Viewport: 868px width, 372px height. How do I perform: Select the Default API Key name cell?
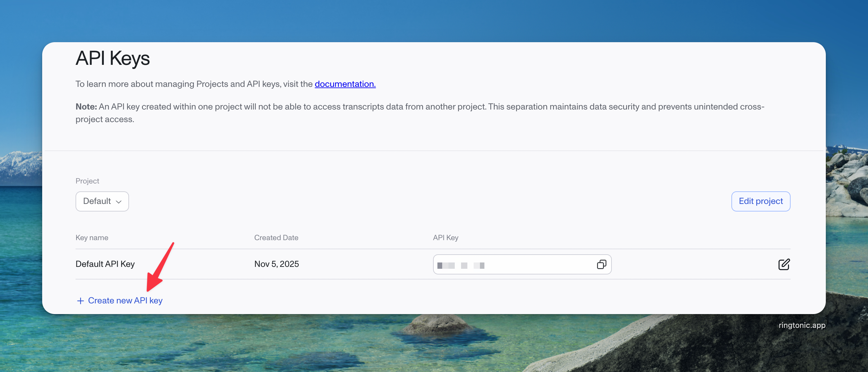tap(105, 264)
